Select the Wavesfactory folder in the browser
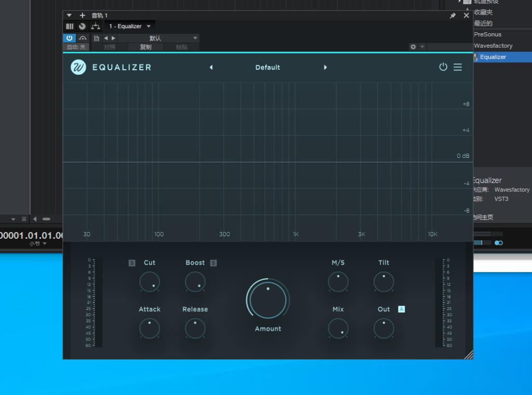 [x=493, y=46]
